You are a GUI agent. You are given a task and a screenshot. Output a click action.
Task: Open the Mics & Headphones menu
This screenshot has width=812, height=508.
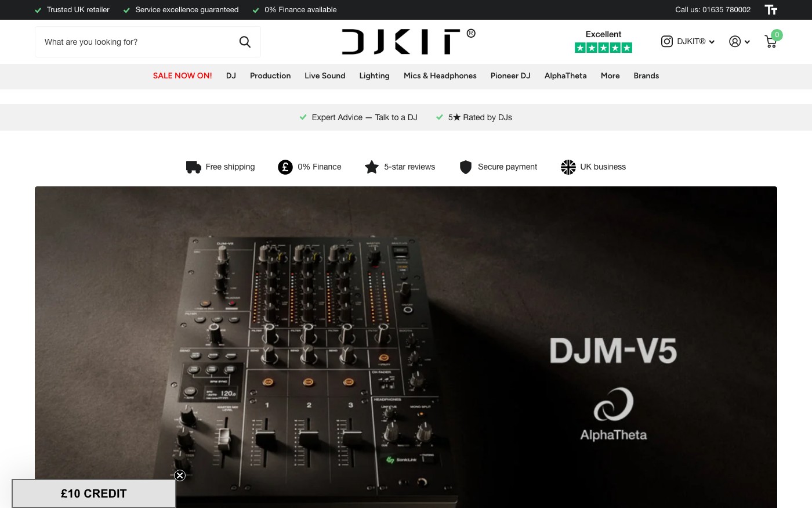click(440, 75)
